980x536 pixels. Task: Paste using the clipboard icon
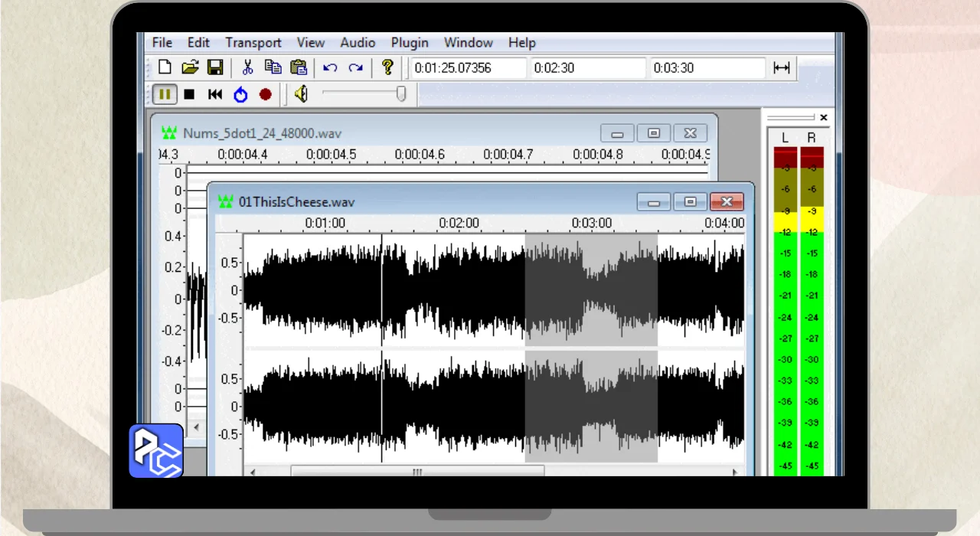(299, 67)
